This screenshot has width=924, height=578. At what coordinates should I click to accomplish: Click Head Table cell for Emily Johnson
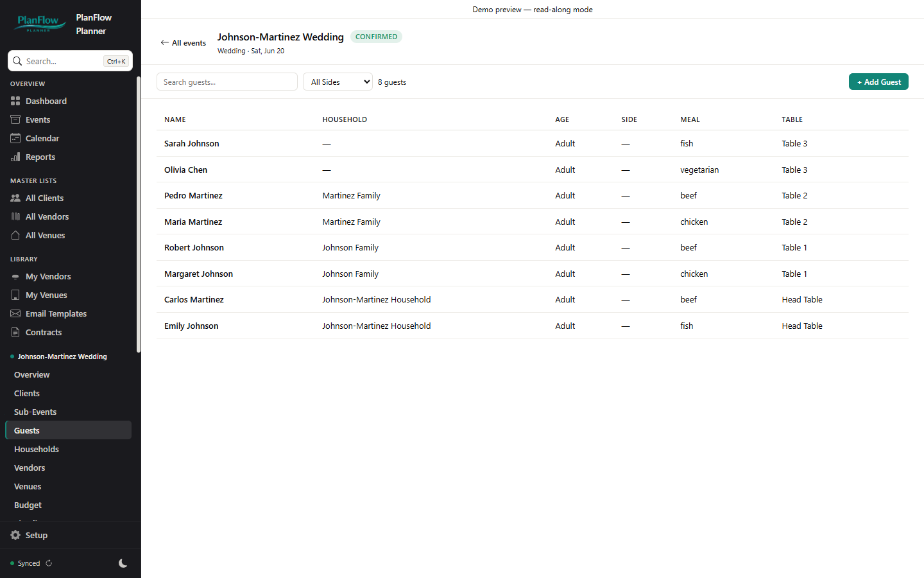(x=802, y=326)
